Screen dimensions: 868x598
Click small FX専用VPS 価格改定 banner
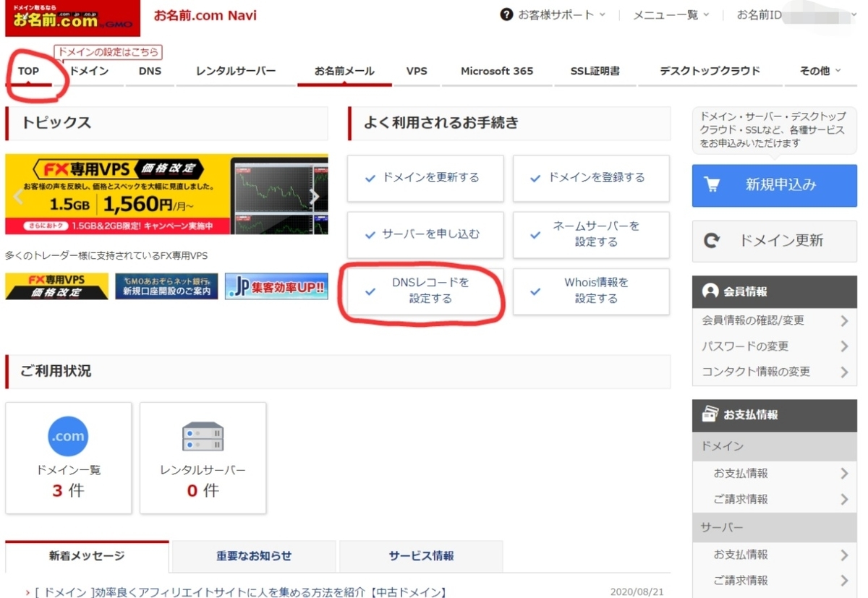56,286
